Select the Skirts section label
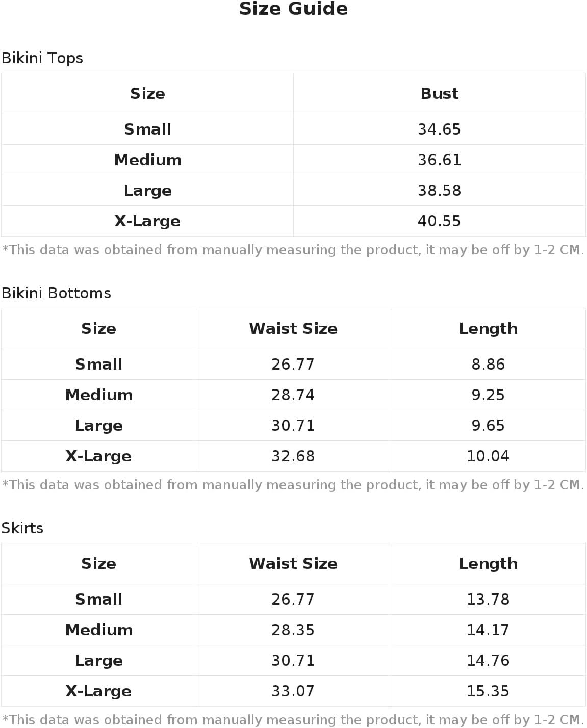587x728 pixels. pyautogui.click(x=22, y=528)
